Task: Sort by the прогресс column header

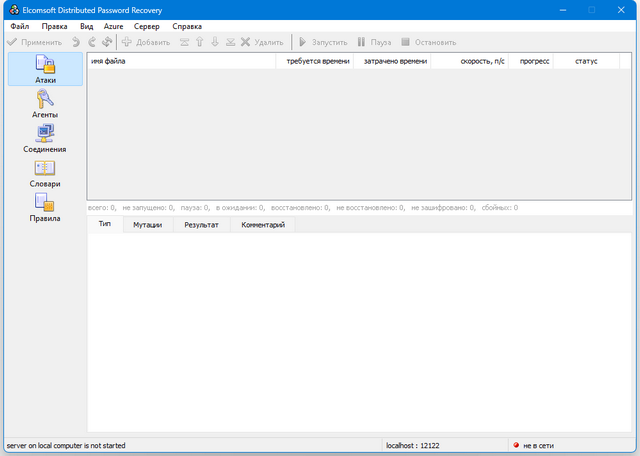Action: (531, 61)
